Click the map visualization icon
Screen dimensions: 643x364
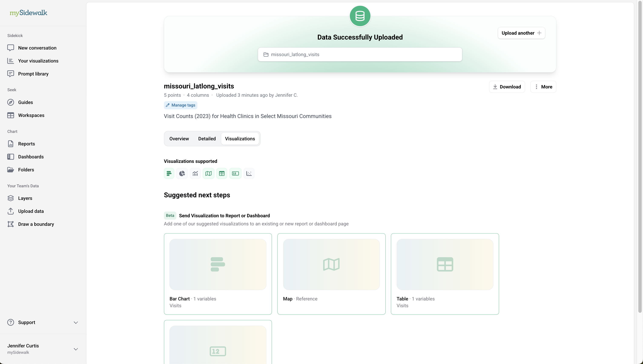point(208,173)
